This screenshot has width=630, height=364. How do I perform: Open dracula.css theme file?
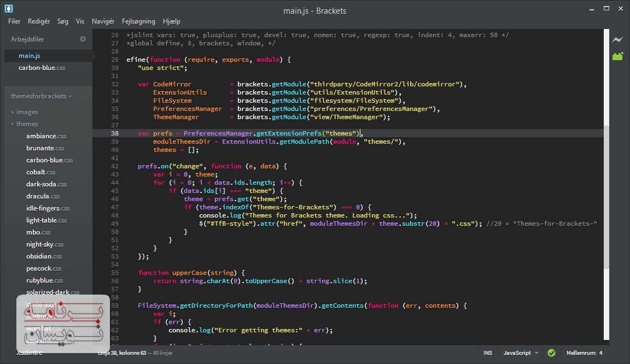[x=43, y=196]
